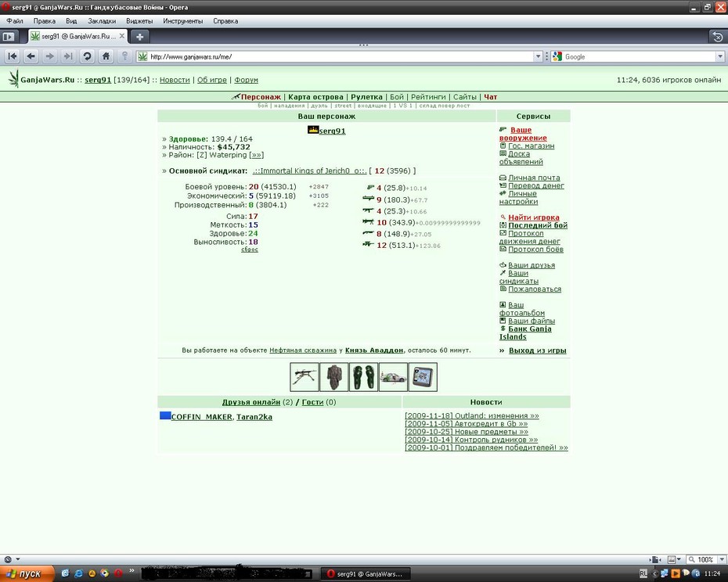The height and width of the screenshot is (582, 728).
Task: Open the Справка menu
Action: coord(225,21)
